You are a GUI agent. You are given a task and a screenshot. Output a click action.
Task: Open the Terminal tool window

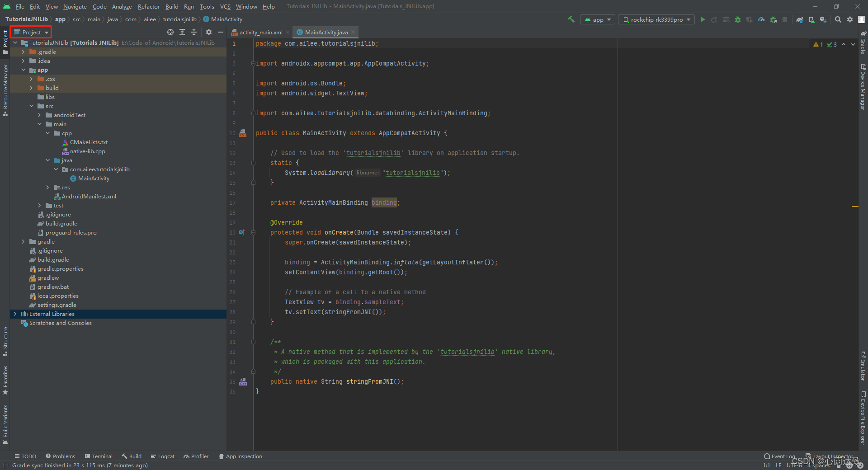[99, 456]
